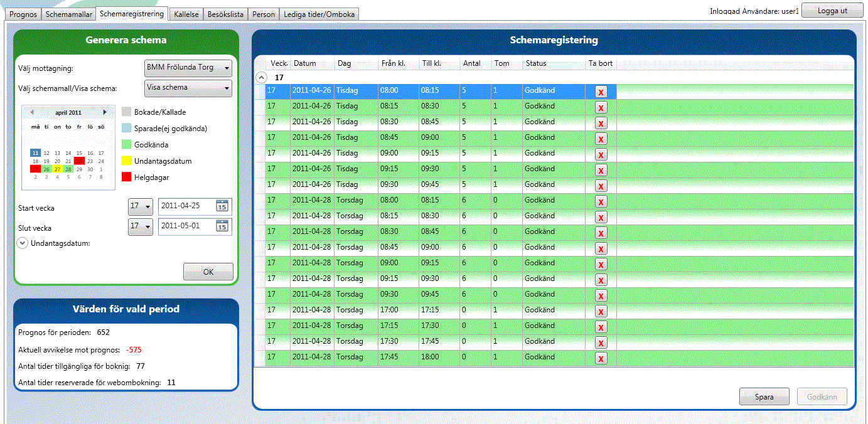Collapse the week 17 group

click(261, 78)
